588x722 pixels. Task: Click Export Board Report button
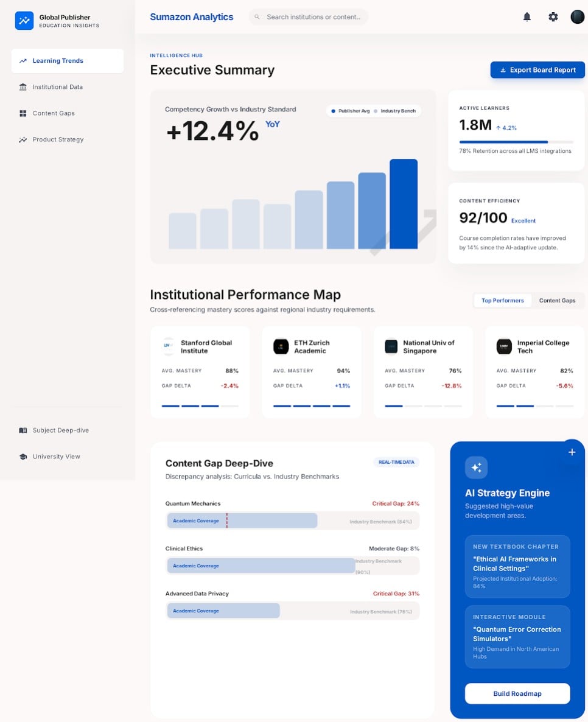[537, 70]
